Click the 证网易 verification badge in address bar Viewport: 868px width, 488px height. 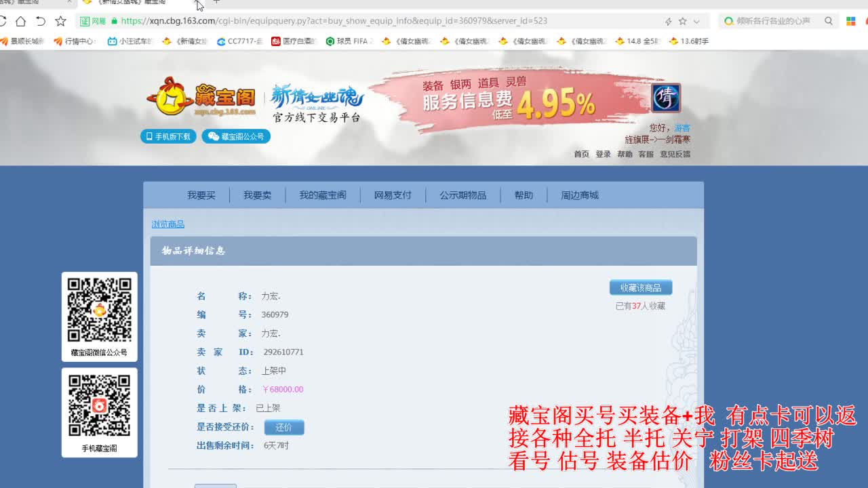92,21
